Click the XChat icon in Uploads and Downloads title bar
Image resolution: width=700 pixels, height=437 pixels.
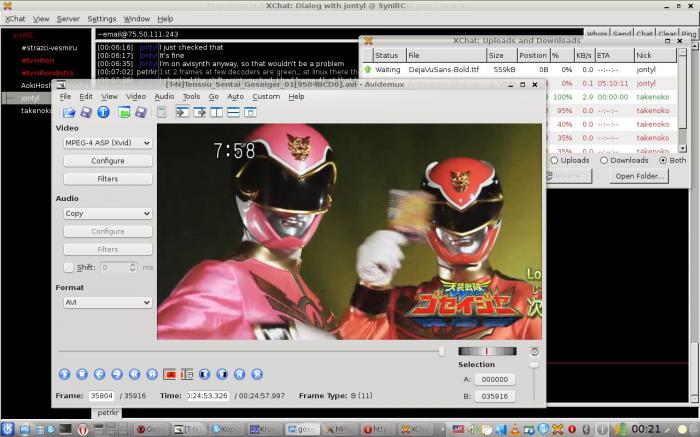[368, 41]
